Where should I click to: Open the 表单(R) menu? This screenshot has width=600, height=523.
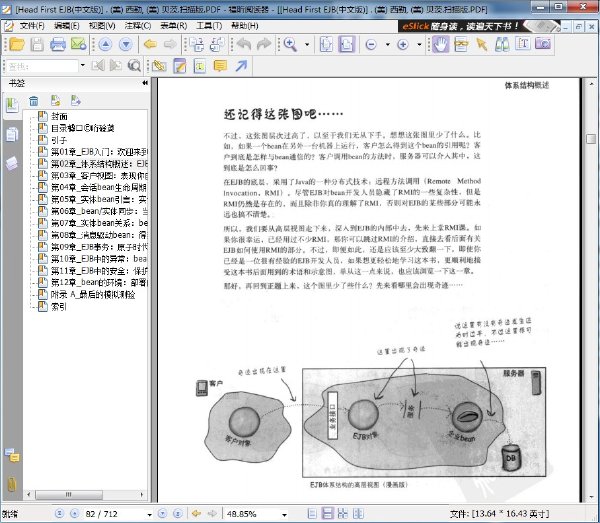click(173, 26)
